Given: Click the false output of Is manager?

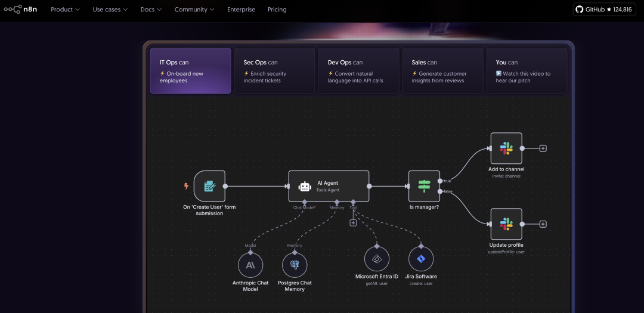Looking at the screenshot, I should (440, 191).
